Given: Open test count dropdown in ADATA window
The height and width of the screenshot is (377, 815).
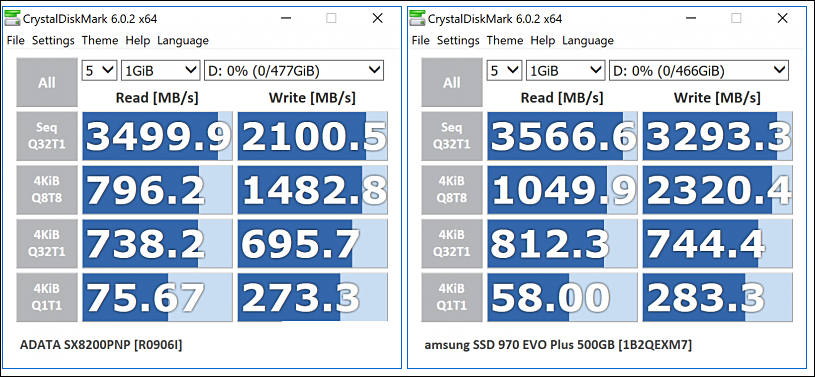Looking at the screenshot, I should tap(99, 70).
